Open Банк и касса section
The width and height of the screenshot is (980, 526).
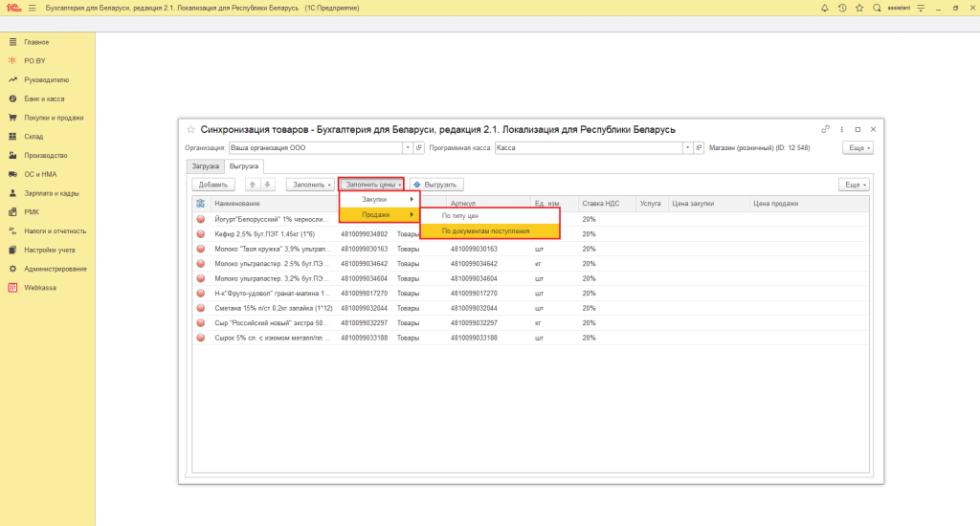[44, 99]
